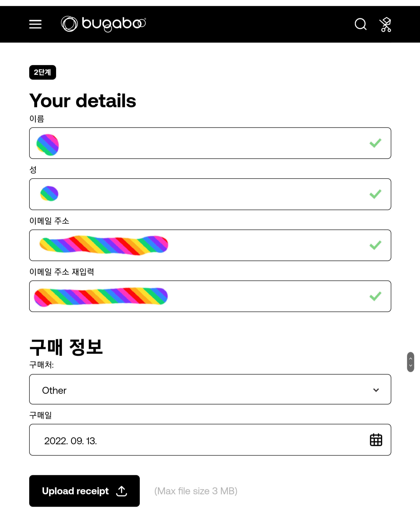420x522 pixels.
Task: Select the 2단계 step badge
Action: (x=43, y=72)
